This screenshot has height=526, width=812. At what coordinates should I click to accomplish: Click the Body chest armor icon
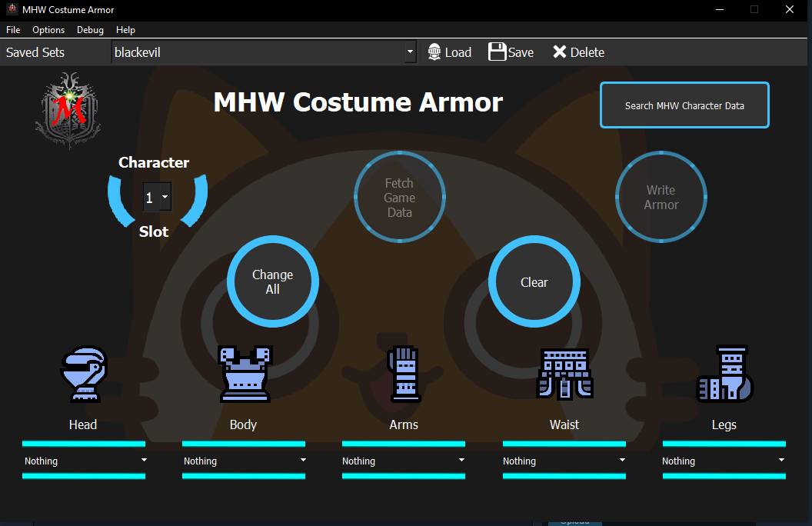245,374
